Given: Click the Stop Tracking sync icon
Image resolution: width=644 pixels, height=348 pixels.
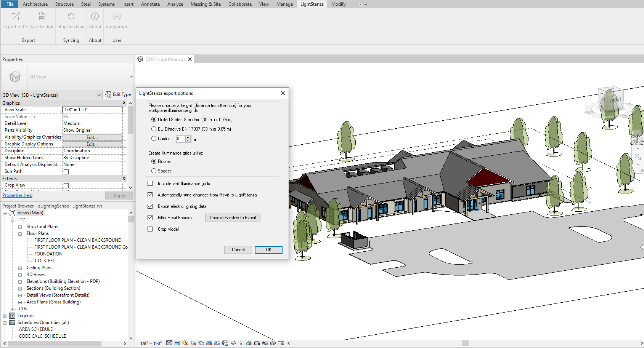Looking at the screenshot, I should point(71,17).
